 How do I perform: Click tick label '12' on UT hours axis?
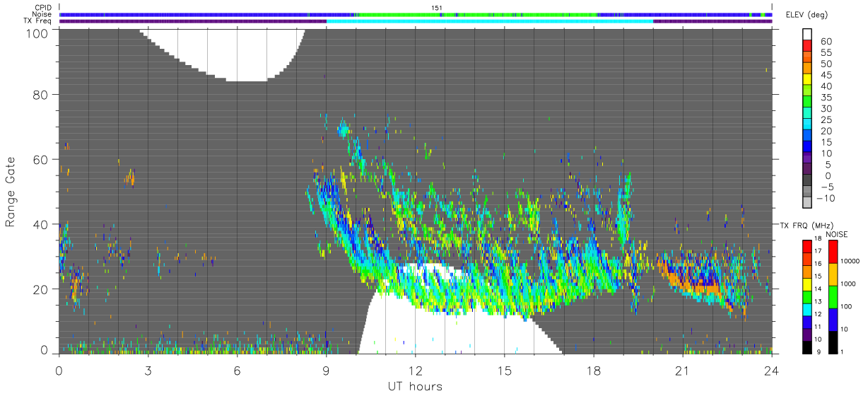[415, 371]
